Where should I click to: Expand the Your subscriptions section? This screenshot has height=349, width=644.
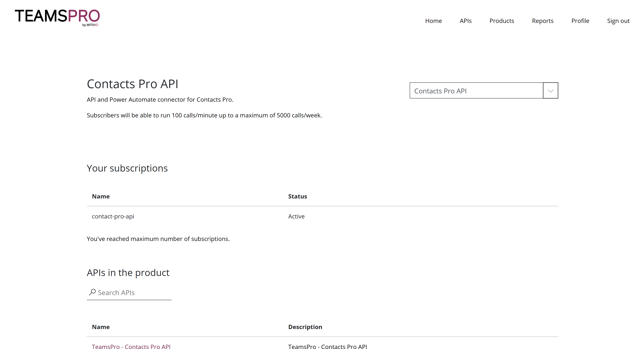pyautogui.click(x=127, y=168)
